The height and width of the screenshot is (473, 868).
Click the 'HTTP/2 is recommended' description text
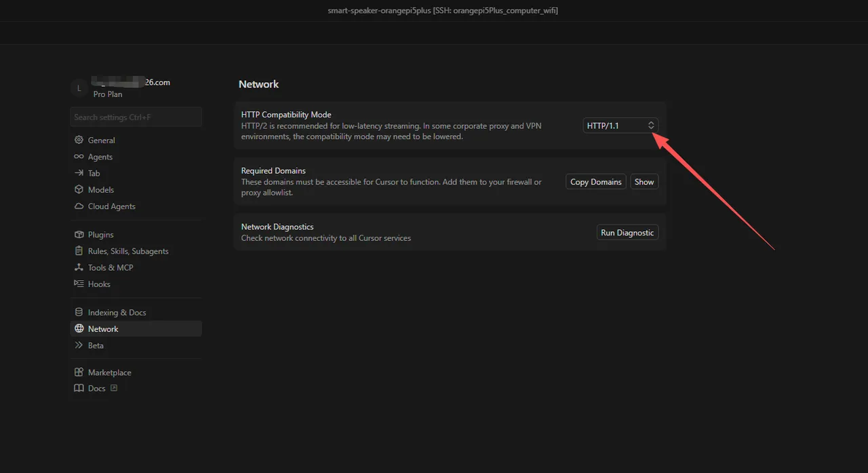click(x=391, y=131)
